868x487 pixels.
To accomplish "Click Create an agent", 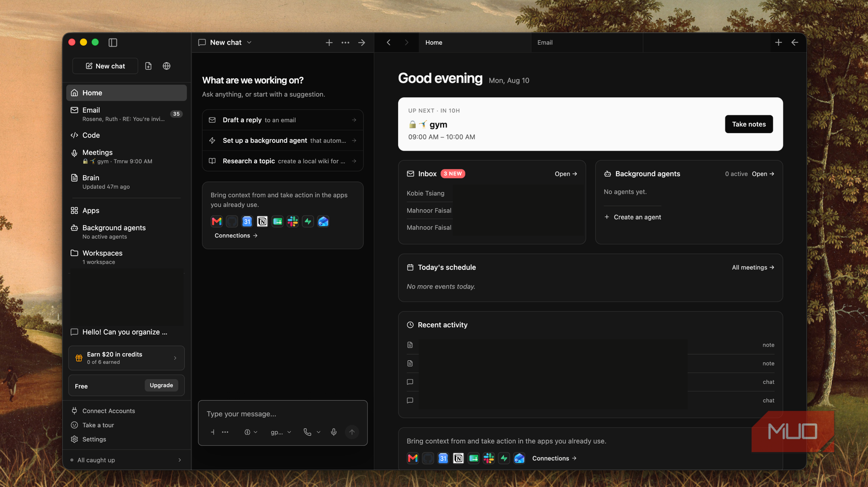I will [x=633, y=217].
